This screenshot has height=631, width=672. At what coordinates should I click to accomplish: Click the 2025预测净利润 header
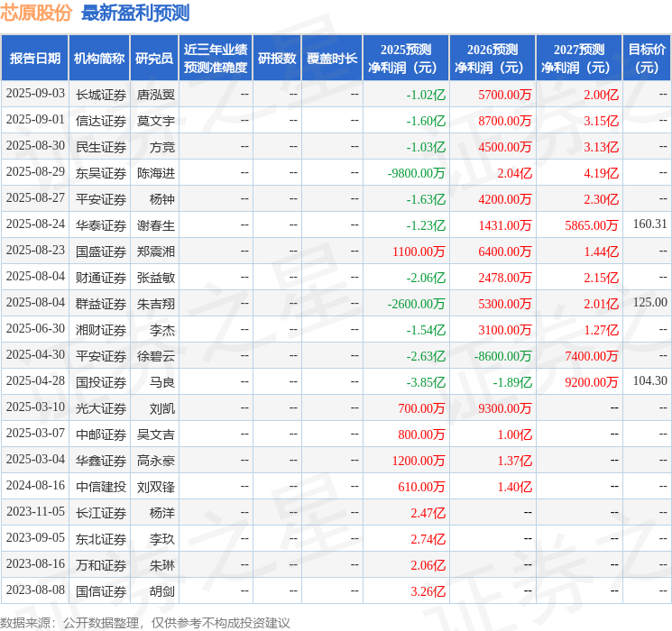[406, 59]
